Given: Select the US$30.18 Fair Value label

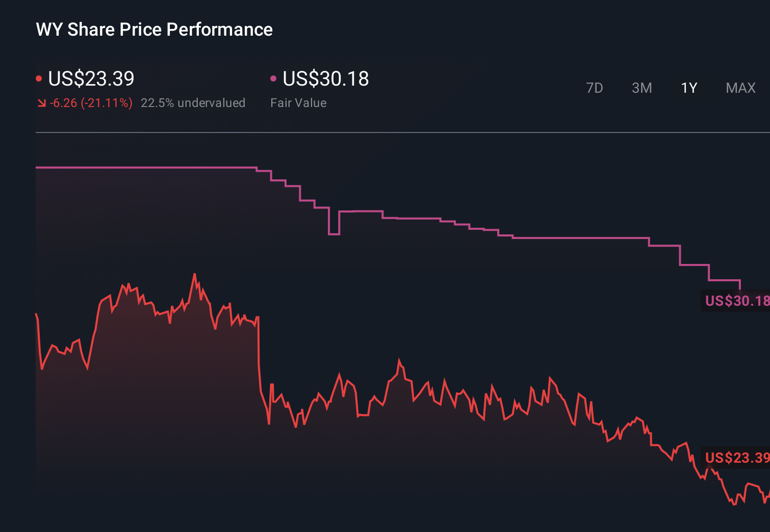Looking at the screenshot, I should 325,79.
